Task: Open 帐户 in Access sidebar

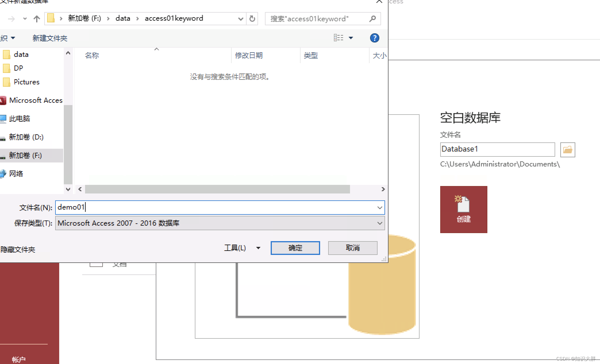Action: tap(19, 359)
